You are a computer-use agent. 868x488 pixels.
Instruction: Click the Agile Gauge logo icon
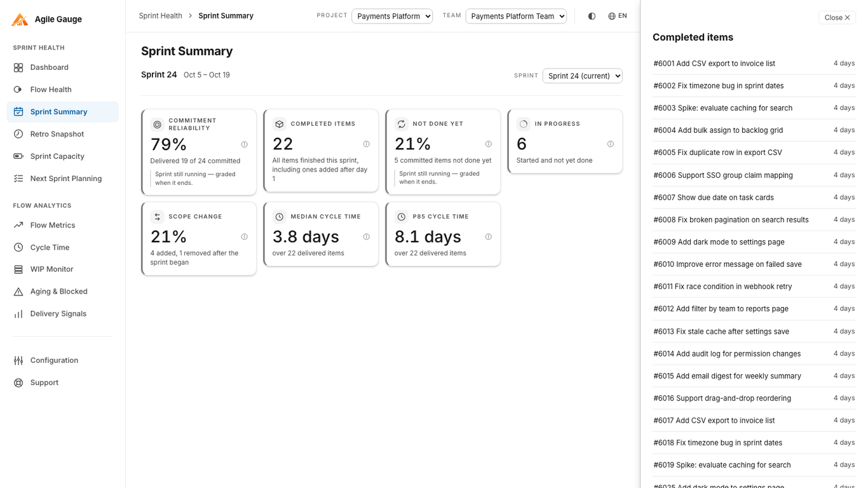point(20,20)
